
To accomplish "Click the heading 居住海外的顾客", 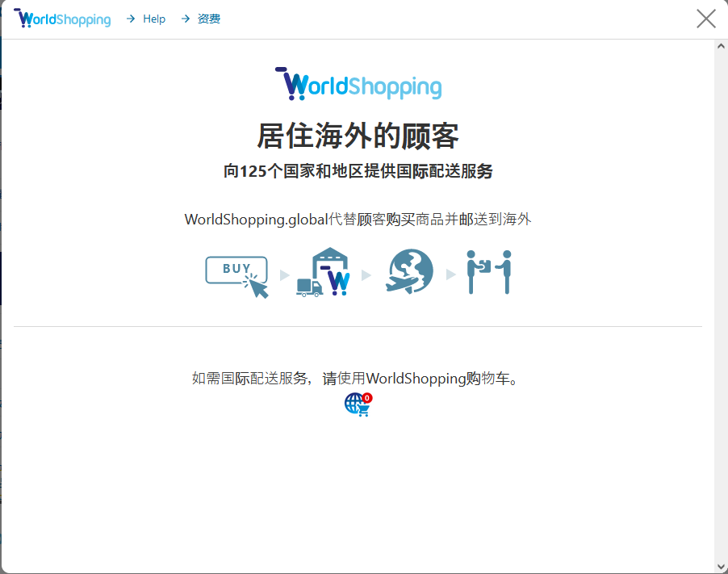I will click(x=358, y=136).
